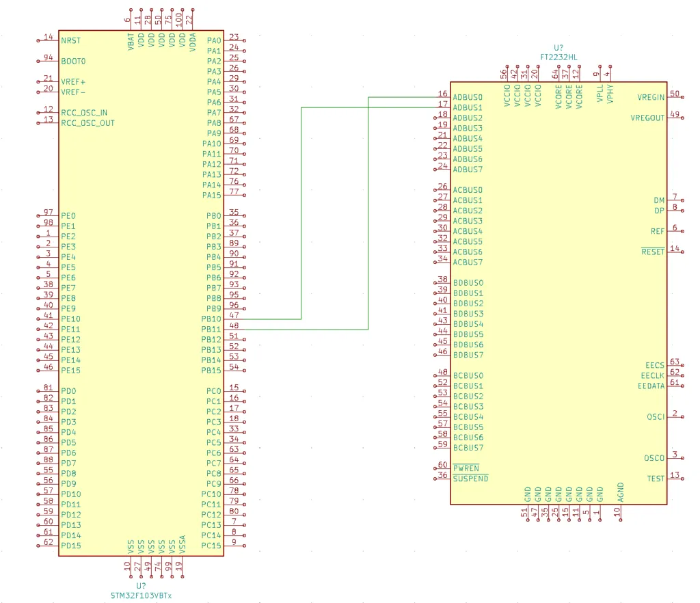Click the PB11 pin numbered 48
700x603 pixels.
pos(234,330)
